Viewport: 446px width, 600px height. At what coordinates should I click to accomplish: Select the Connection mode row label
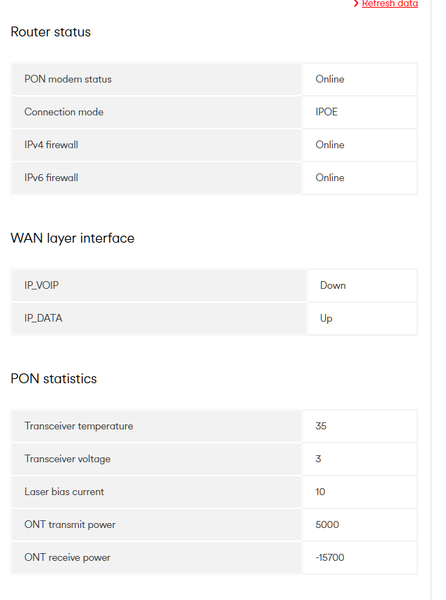tap(64, 112)
